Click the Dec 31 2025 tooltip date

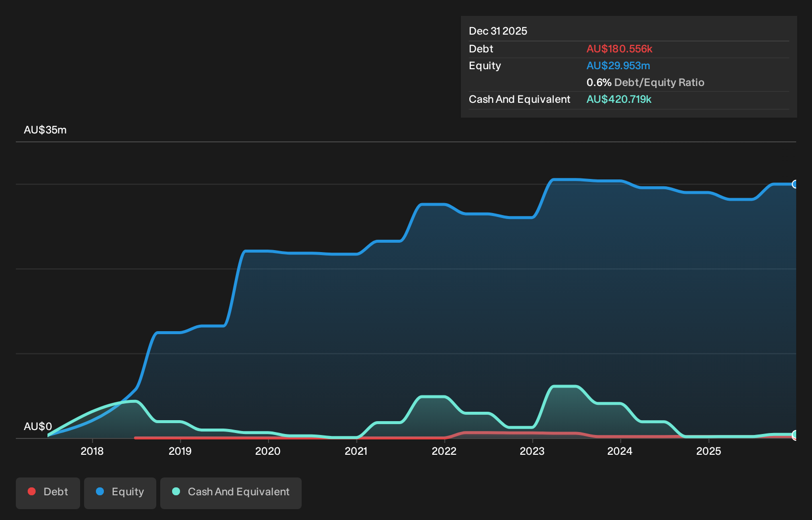[498, 31]
